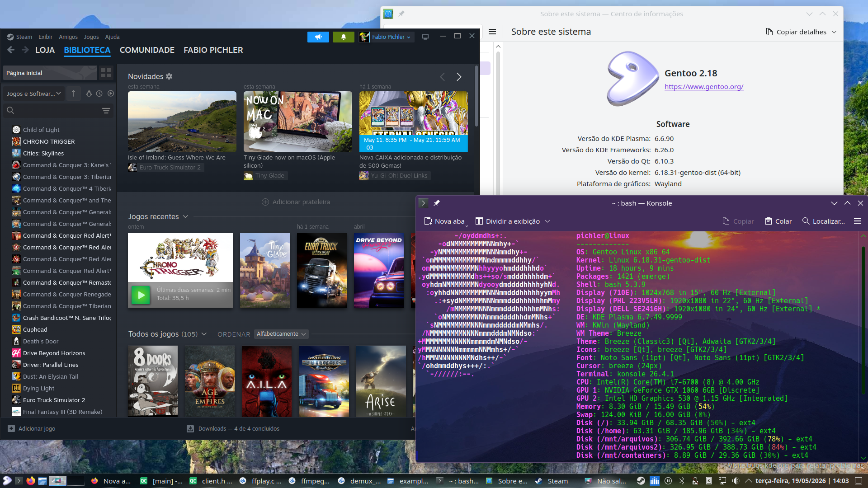Screen dimensions: 868x488
Task: Select Dying Light in the game list
Action: pos(38,389)
